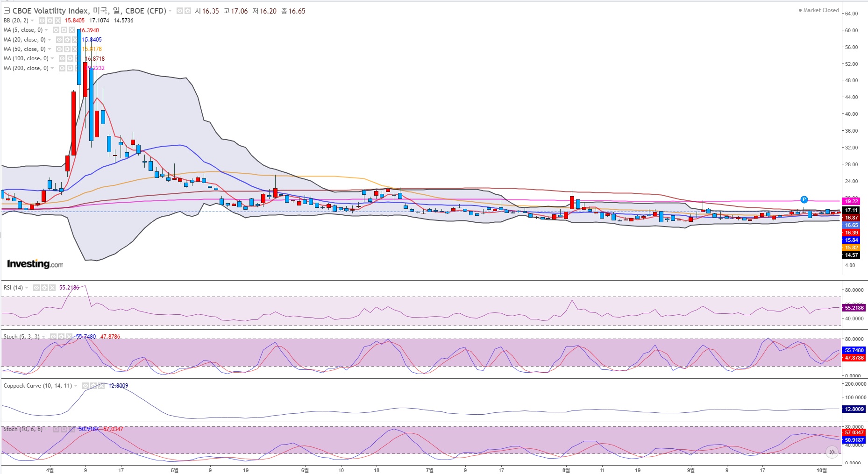The height and width of the screenshot is (474, 868).
Task: Click the blue P marker on chart
Action: (804, 199)
